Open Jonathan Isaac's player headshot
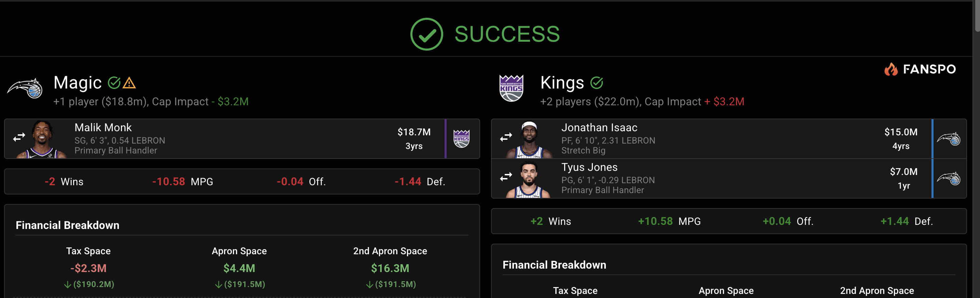 [529, 140]
